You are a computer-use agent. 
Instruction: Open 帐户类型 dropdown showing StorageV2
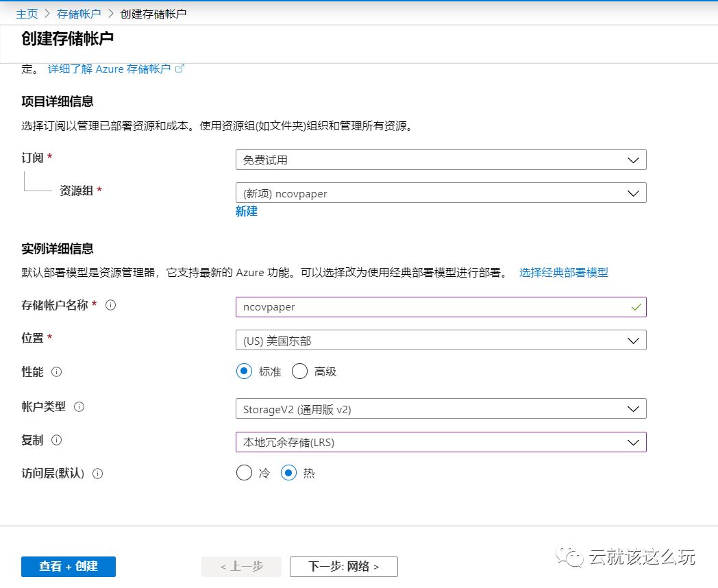click(x=441, y=409)
